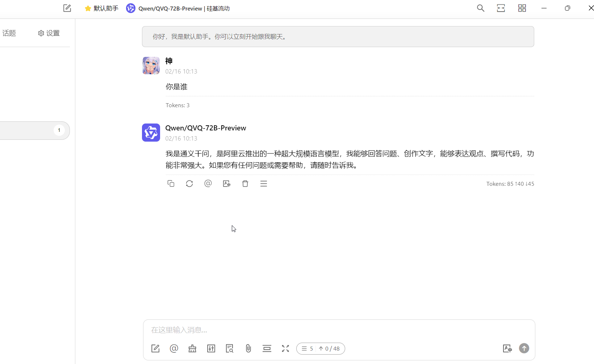Click the @ mention icon under reply
594x364 pixels.
(x=208, y=184)
